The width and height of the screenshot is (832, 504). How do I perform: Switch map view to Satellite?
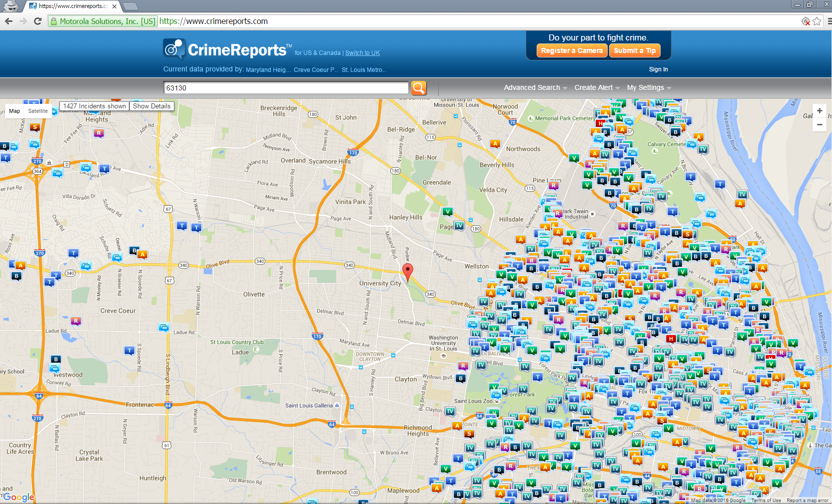click(38, 111)
